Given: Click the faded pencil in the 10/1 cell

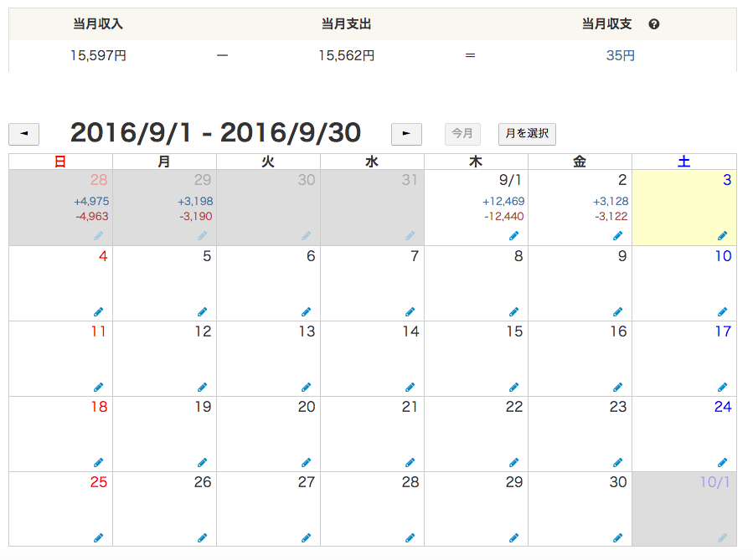Looking at the screenshot, I should [722, 538].
